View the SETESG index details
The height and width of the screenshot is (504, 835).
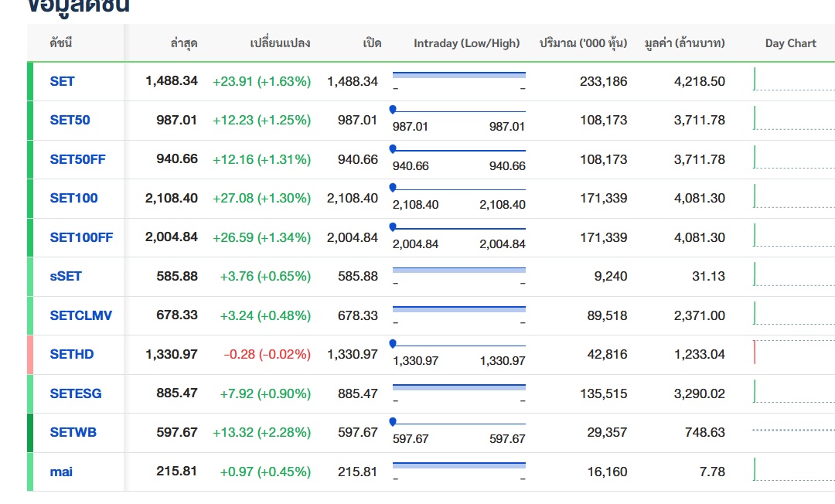pyautogui.click(x=76, y=393)
